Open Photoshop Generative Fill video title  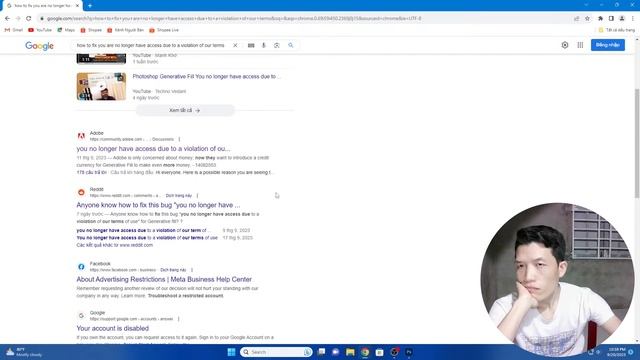tap(207, 76)
